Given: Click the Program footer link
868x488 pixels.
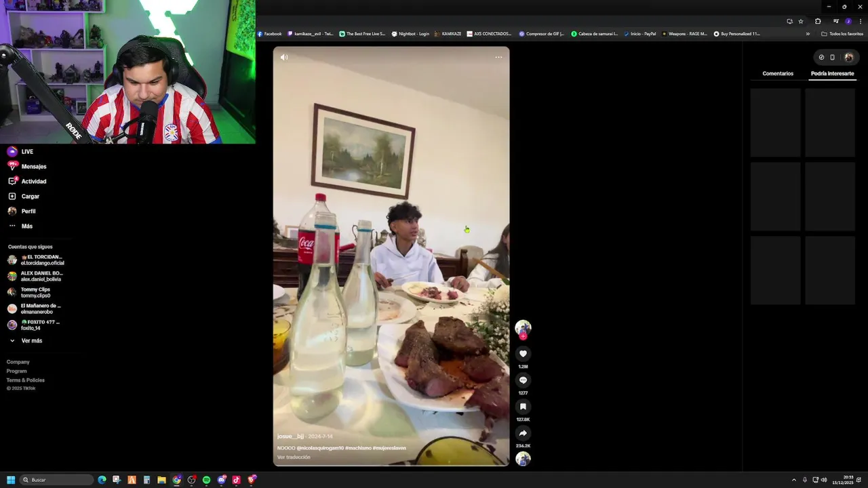Looking at the screenshot, I should pyautogui.click(x=17, y=371).
